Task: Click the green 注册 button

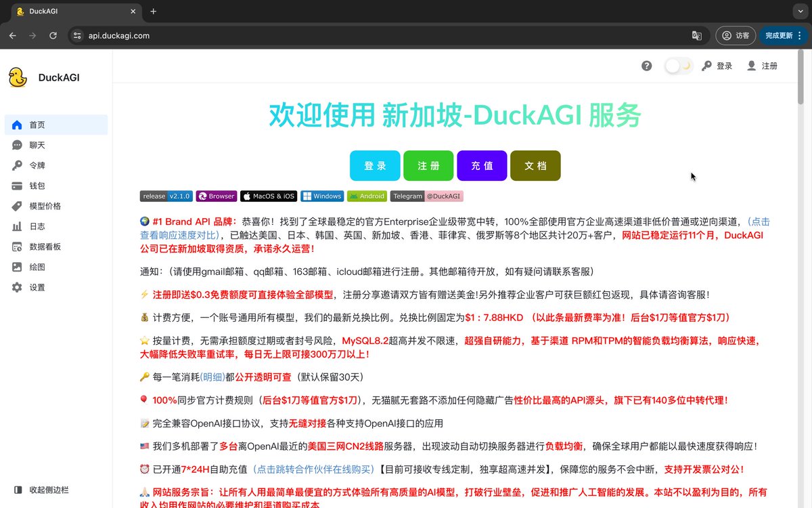Action: click(428, 165)
